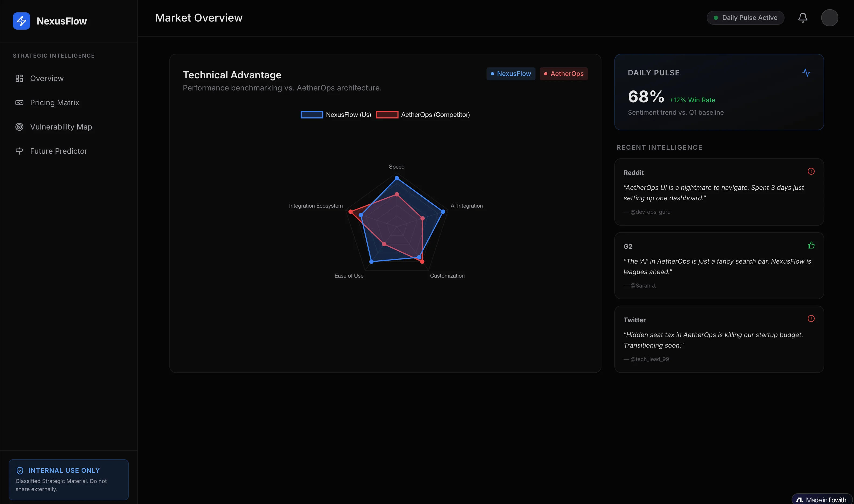Open the Overview section
854x504 pixels.
(x=69, y=78)
